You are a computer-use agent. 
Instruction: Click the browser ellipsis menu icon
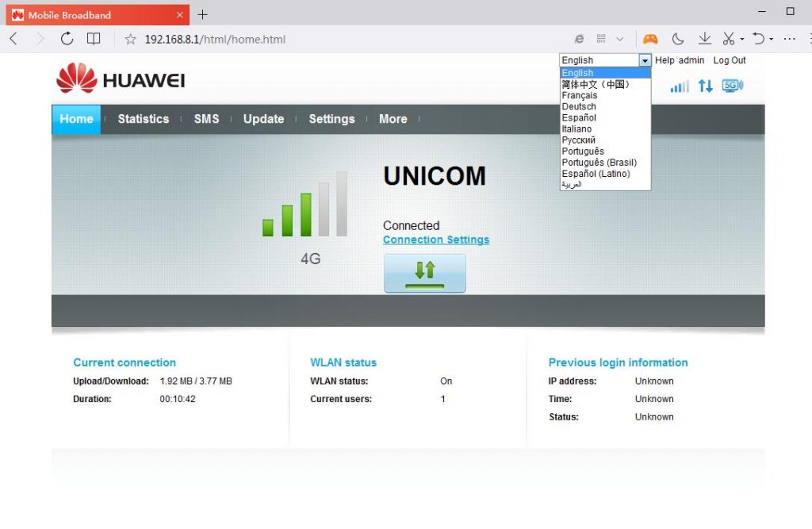point(789,38)
